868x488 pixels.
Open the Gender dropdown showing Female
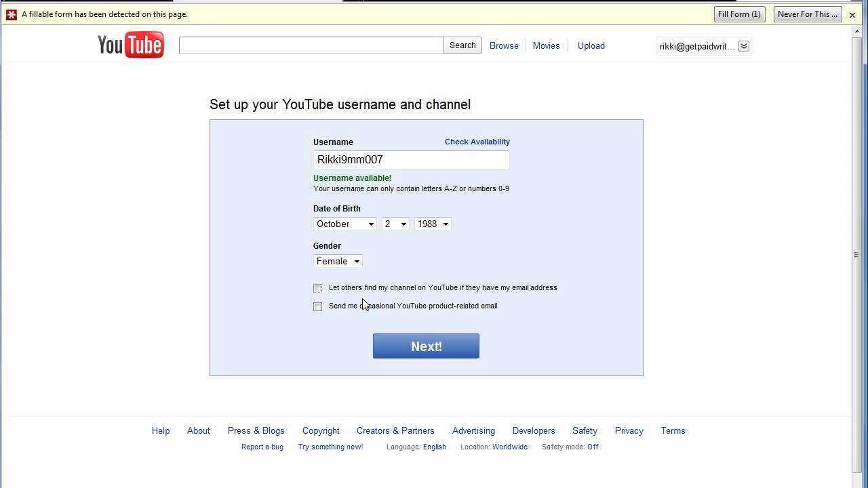(x=338, y=261)
